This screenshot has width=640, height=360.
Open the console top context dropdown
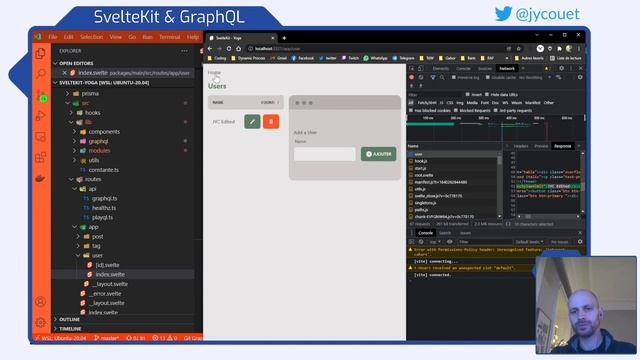click(436, 242)
